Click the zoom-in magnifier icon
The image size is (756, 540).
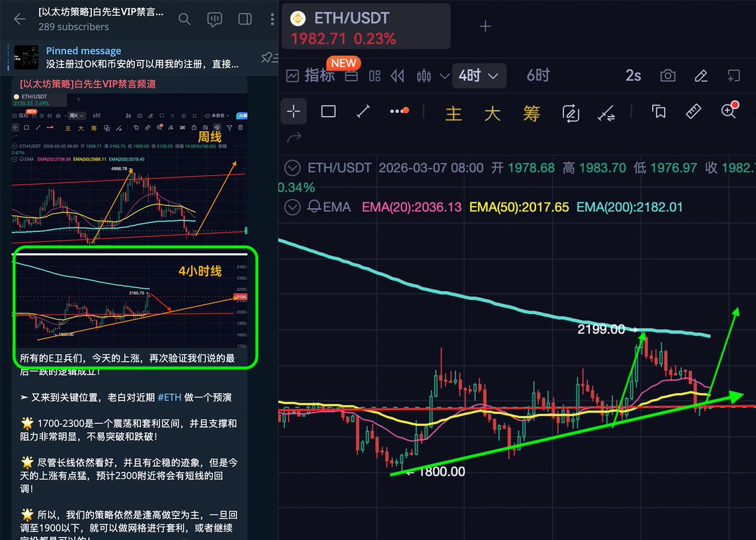(729, 111)
